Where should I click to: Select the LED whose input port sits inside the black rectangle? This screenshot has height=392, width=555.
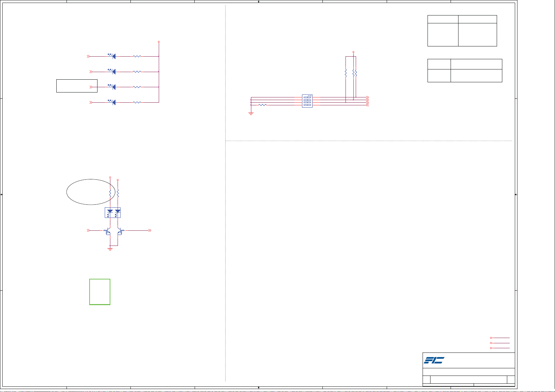(112, 87)
